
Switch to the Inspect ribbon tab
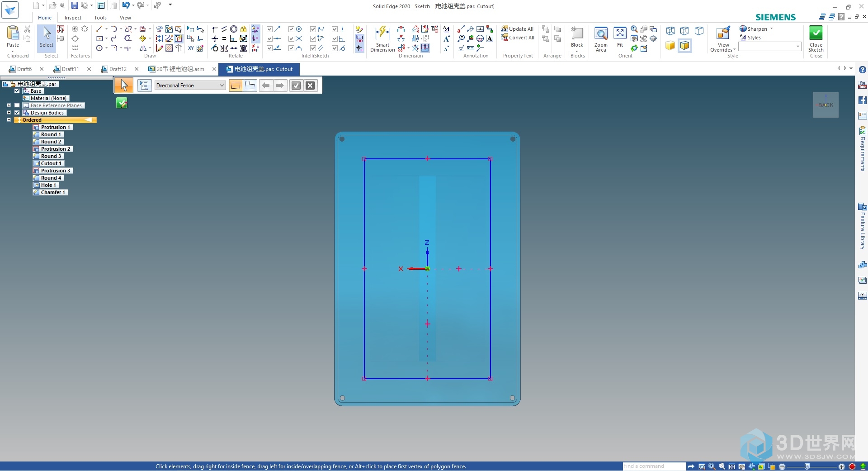pos(73,18)
